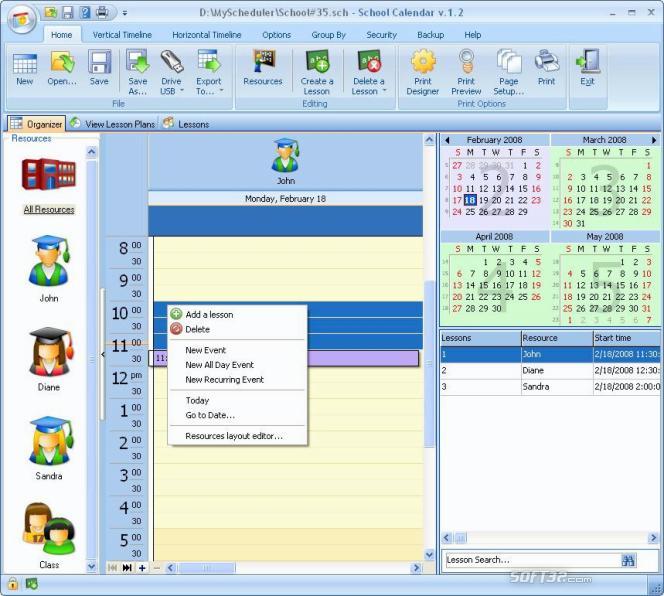This screenshot has width=664, height=596.
Task: Select the Diane resource in sidebar
Action: (x=49, y=352)
